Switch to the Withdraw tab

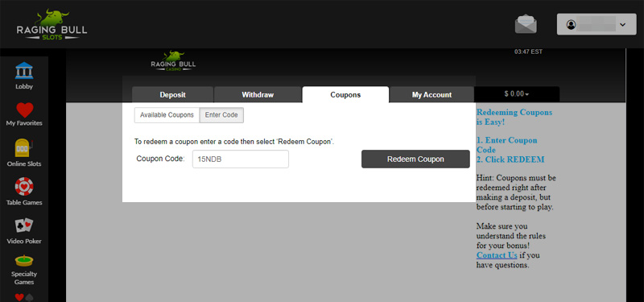[258, 94]
